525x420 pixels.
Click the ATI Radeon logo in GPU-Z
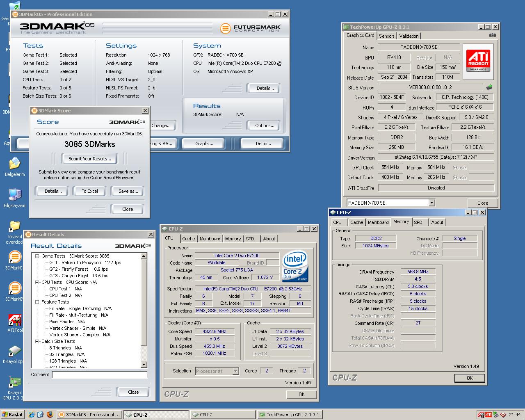(x=478, y=62)
